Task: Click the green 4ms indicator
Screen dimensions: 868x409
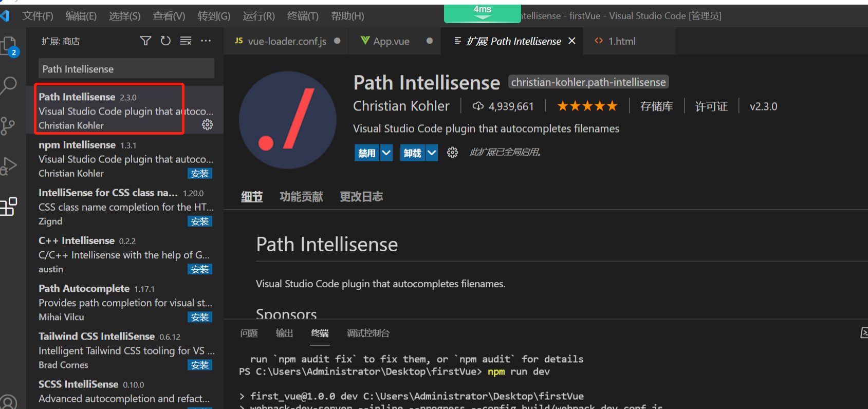Action: (483, 13)
